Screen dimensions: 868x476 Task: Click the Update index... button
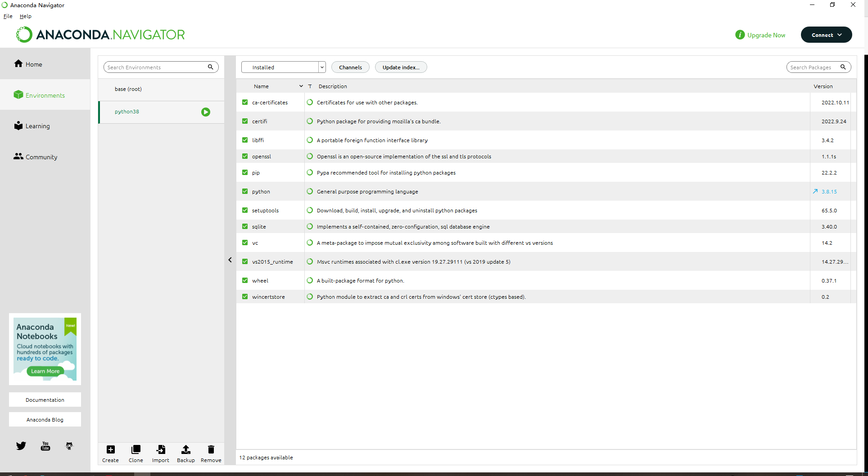(x=401, y=67)
